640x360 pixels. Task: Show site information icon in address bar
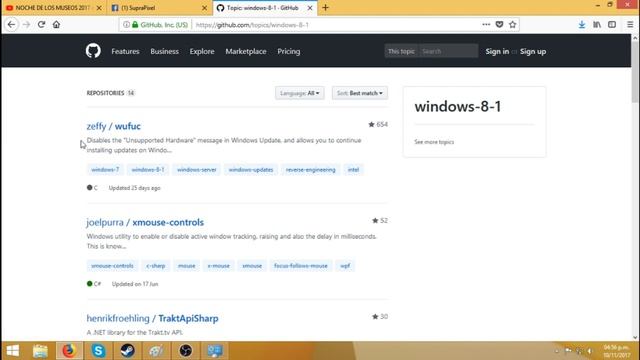pyautogui.click(x=127, y=24)
